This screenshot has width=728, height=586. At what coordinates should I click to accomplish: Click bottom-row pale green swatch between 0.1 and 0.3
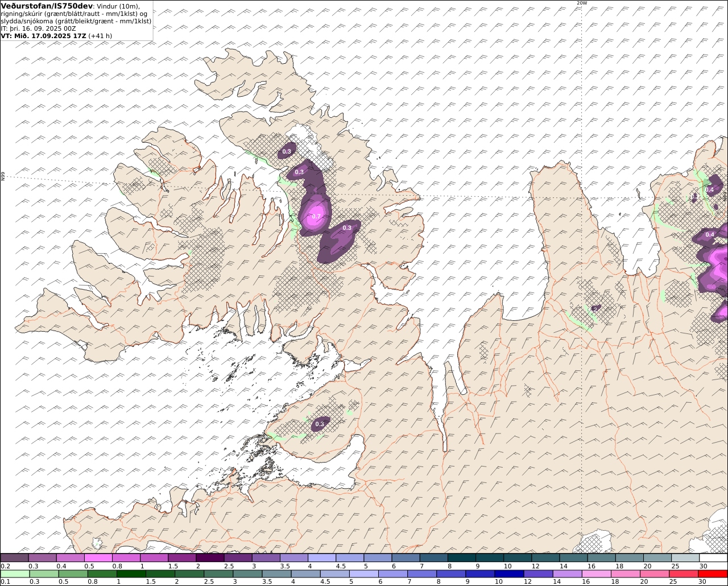[15, 573]
